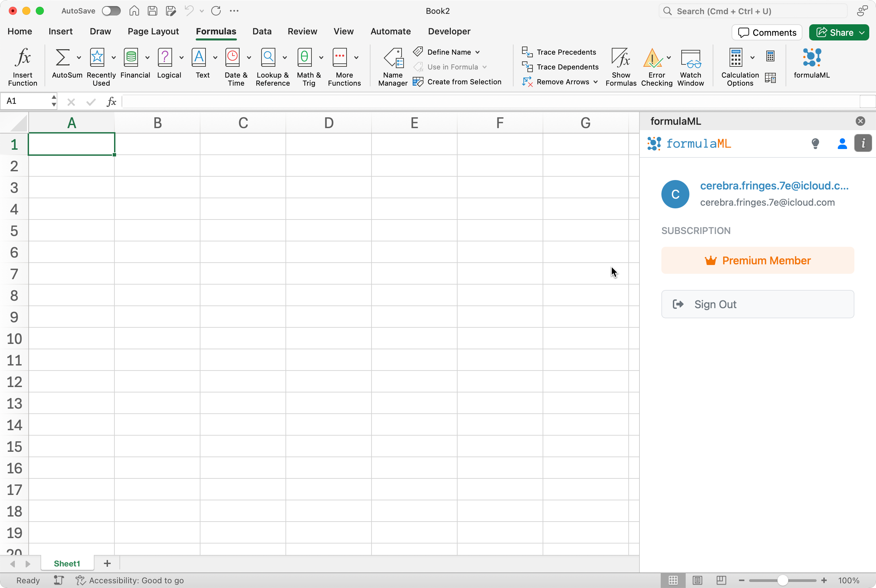Switch to Page Layout view in status bar
The height and width of the screenshot is (588, 876).
[697, 580]
